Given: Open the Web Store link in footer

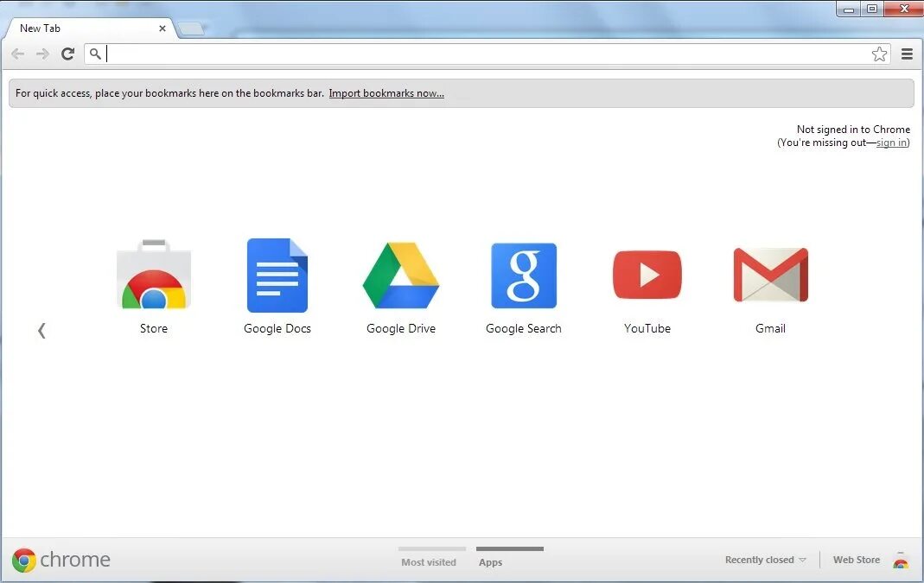Looking at the screenshot, I should 857,560.
